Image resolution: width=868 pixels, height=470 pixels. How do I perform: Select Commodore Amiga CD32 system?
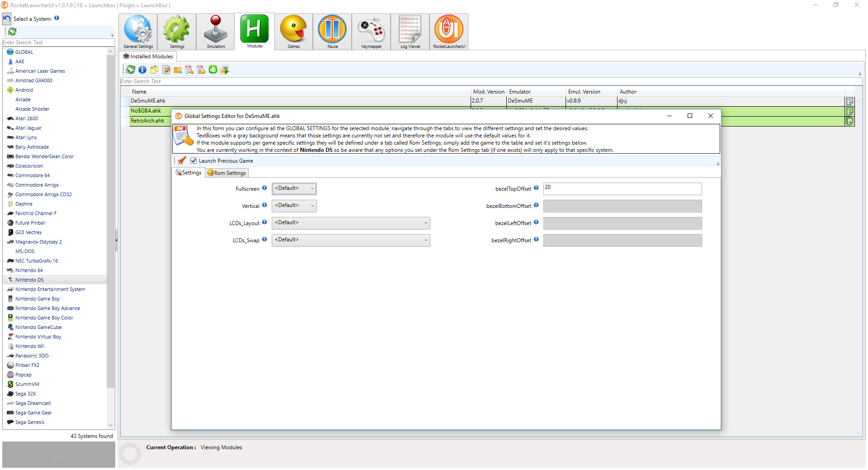pyautogui.click(x=43, y=194)
